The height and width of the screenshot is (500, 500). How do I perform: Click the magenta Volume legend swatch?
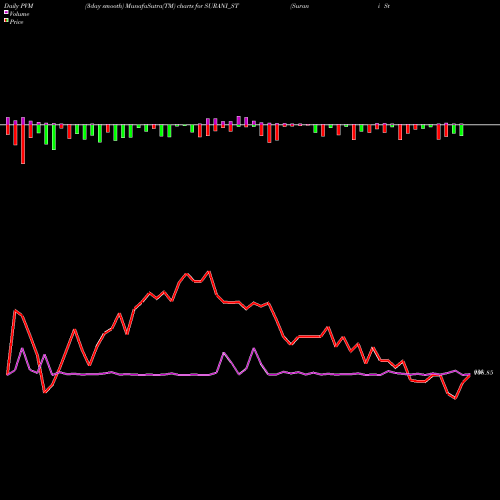click(6, 13)
